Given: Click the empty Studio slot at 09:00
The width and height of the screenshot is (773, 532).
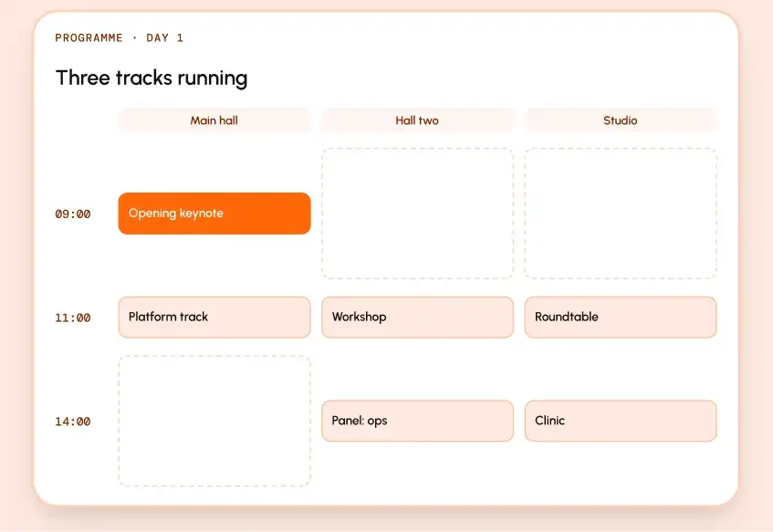Looking at the screenshot, I should (621, 214).
